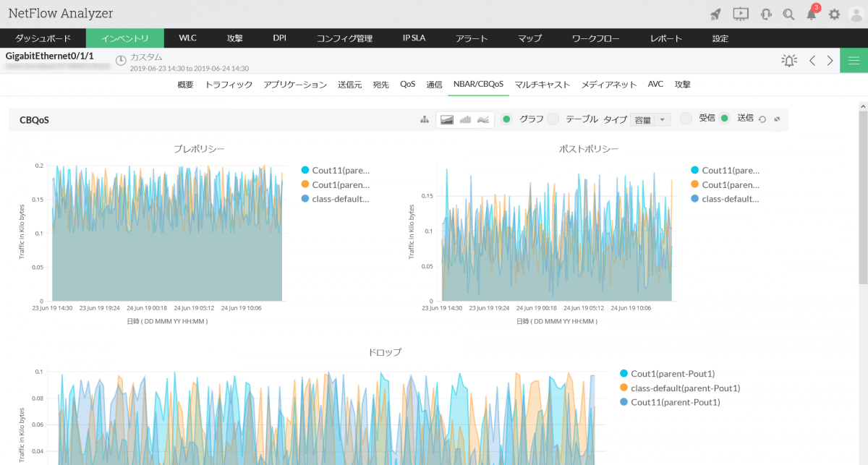Click the vertical page scrollbar
The height and width of the screenshot is (465, 868).
(863, 195)
